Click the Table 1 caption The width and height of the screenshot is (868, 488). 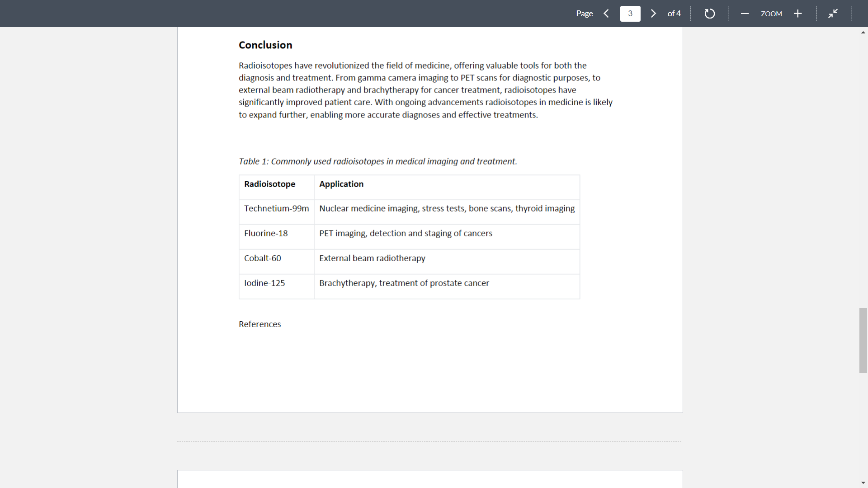click(x=377, y=161)
